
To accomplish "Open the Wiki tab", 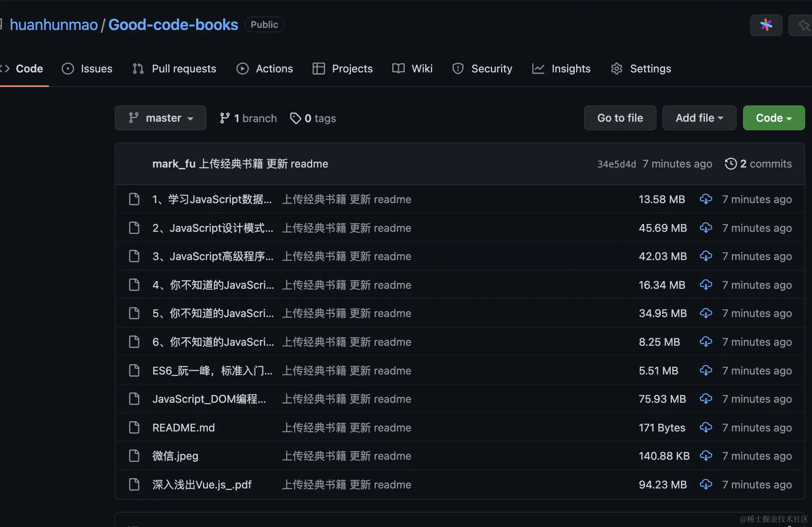I will pos(412,69).
